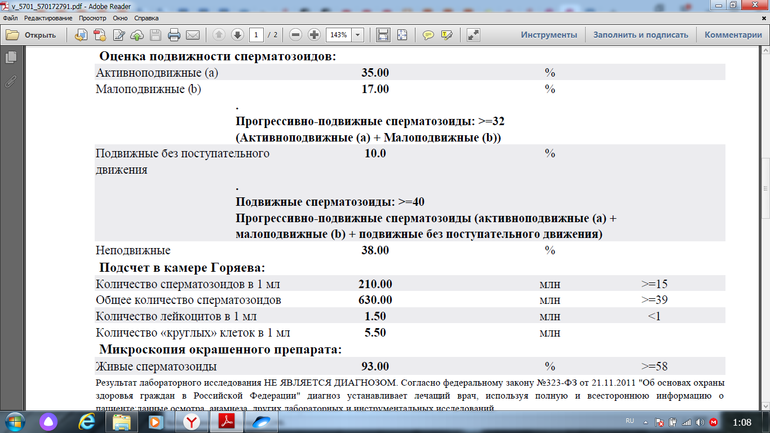Viewport: 770px width, 433px height.
Task: Click the envelope email icon
Action: click(193, 35)
